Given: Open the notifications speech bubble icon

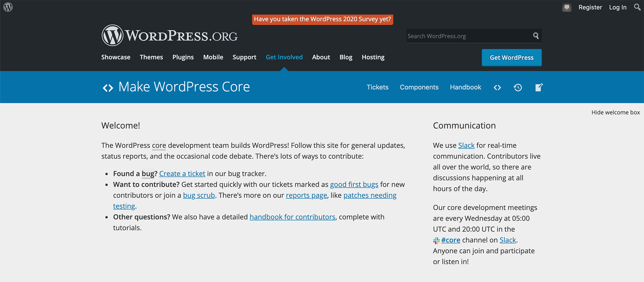Looking at the screenshot, I should (567, 7).
